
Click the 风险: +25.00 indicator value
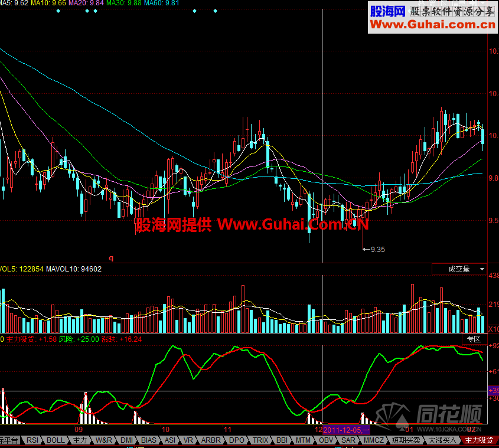[79, 339]
